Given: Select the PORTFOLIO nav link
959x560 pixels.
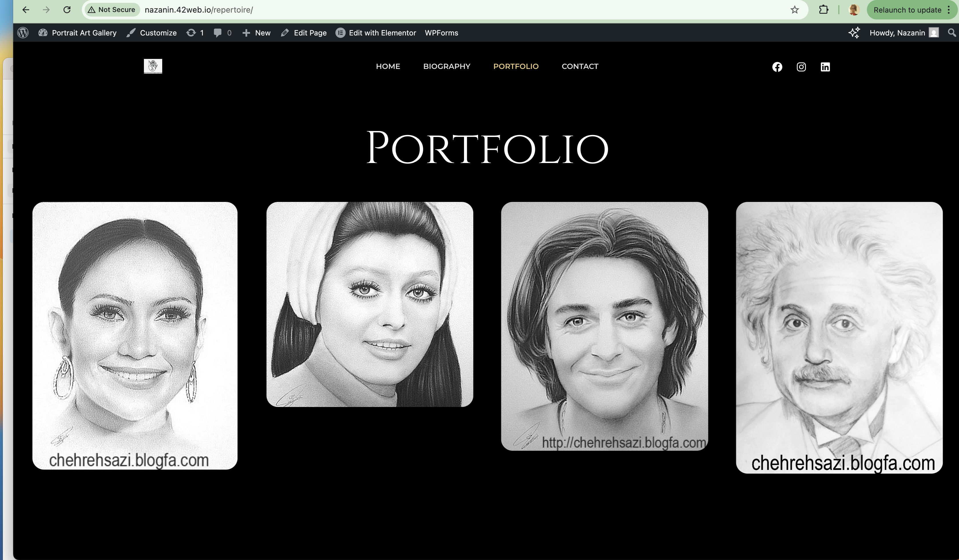Looking at the screenshot, I should [516, 66].
